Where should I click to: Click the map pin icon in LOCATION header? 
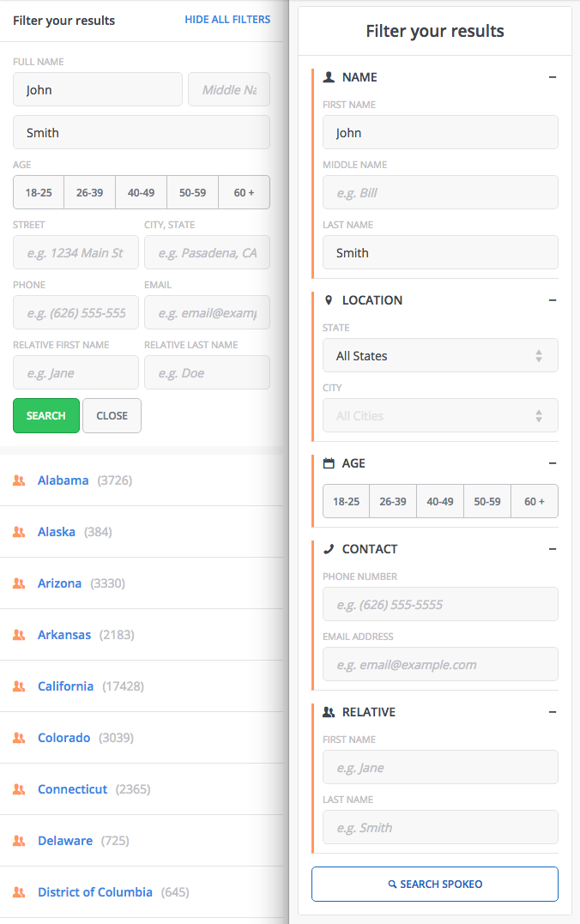(x=329, y=300)
